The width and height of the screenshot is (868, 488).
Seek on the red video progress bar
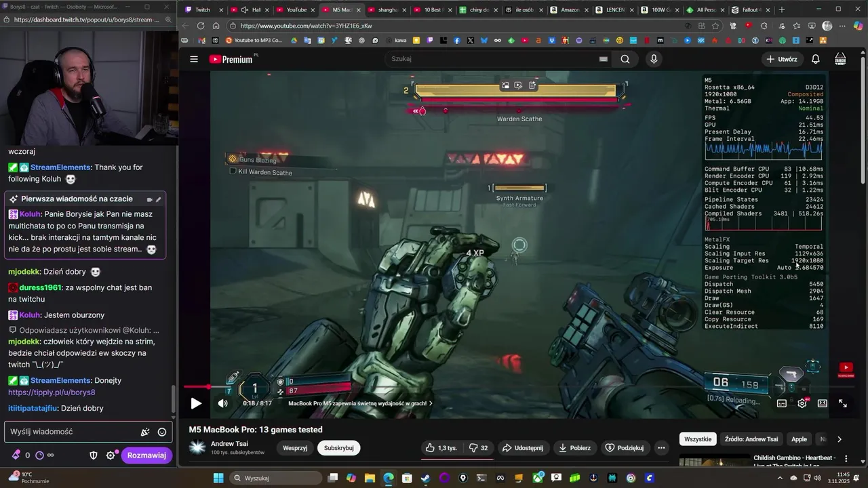pyautogui.click(x=519, y=387)
